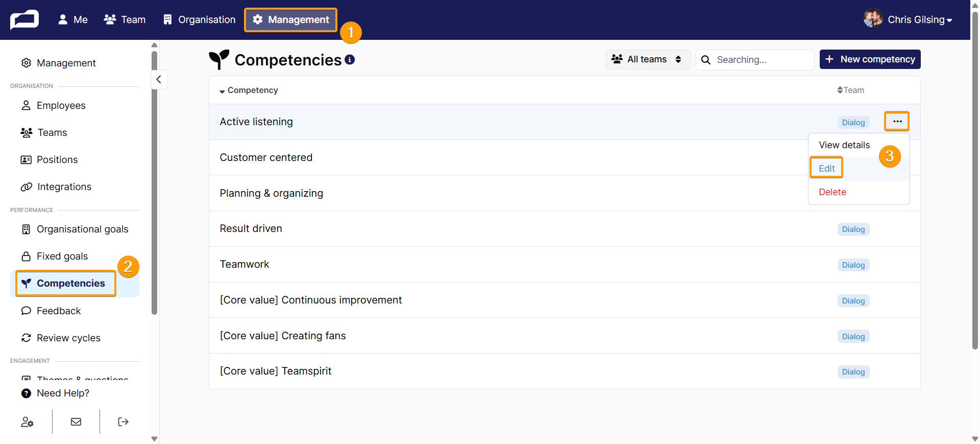Open Feedback in sidebar

pos(51,311)
